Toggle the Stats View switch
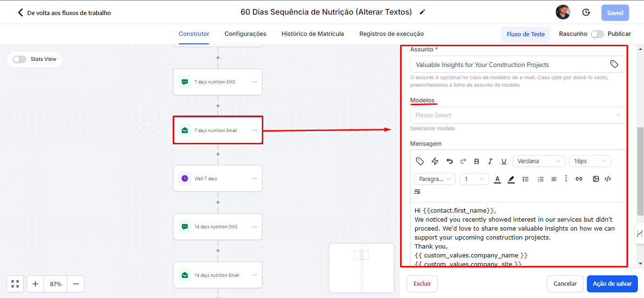 tap(20, 59)
